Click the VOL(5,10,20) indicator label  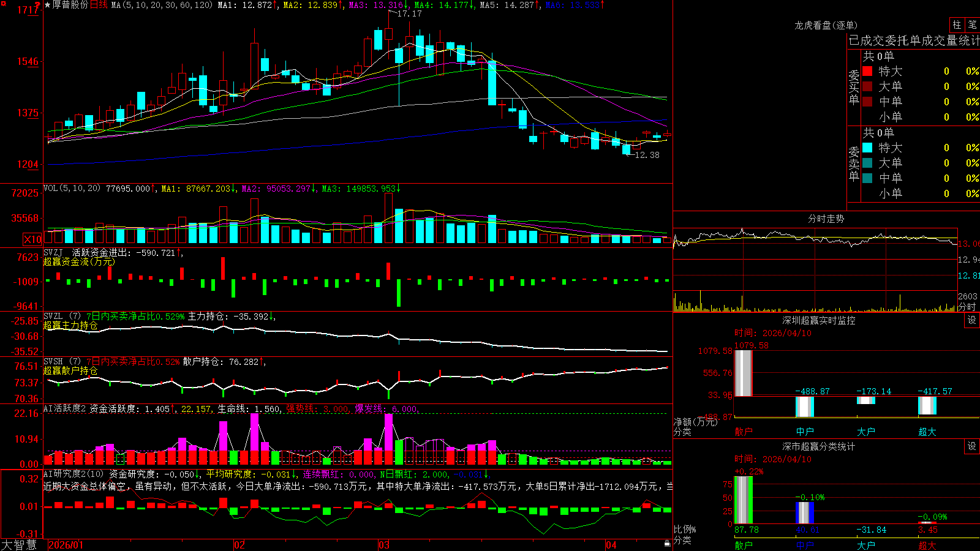[72, 189]
